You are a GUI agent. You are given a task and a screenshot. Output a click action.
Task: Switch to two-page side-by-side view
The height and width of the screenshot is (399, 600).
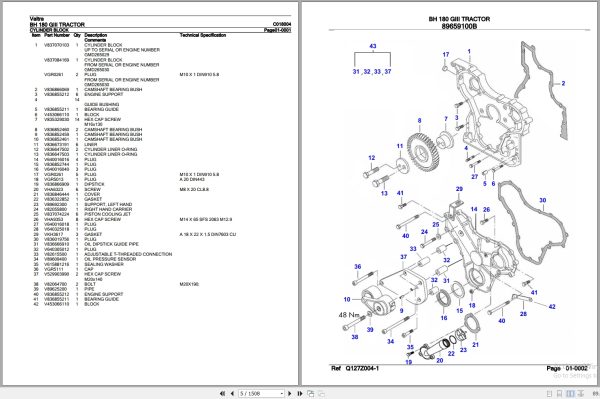570,393
